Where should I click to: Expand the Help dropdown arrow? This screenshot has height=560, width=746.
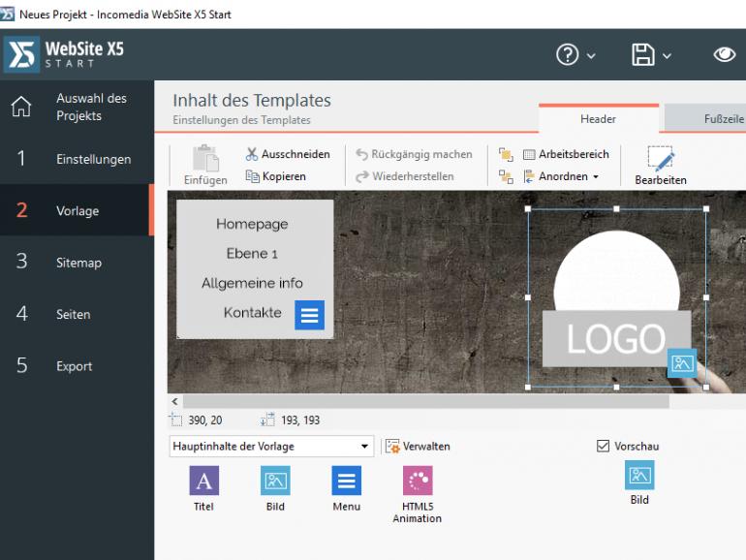click(x=591, y=56)
